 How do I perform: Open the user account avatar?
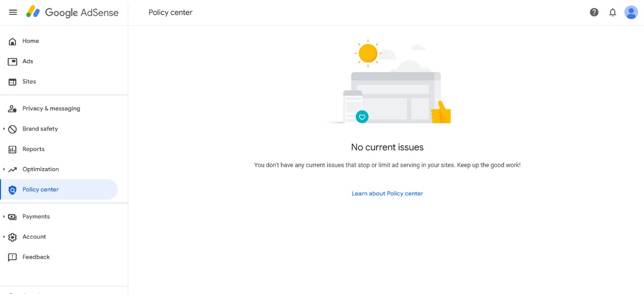click(631, 12)
